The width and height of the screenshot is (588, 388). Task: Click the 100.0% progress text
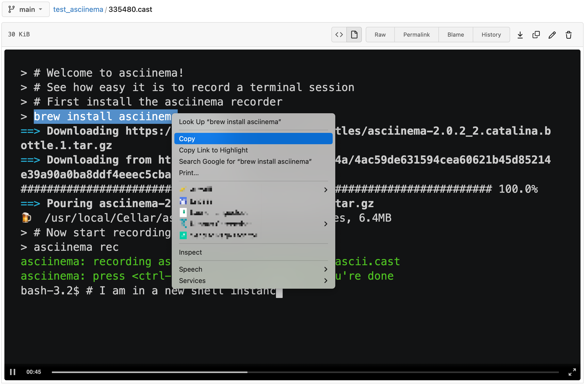518,189
